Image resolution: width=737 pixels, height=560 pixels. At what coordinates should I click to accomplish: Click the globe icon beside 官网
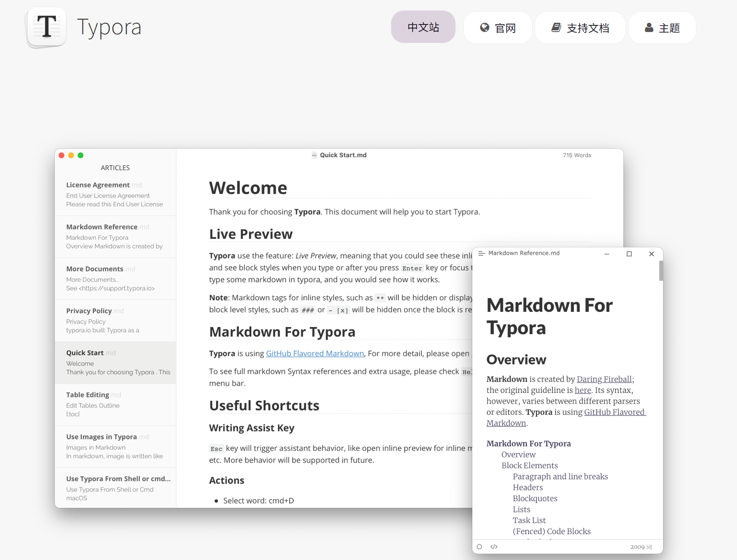coord(484,28)
